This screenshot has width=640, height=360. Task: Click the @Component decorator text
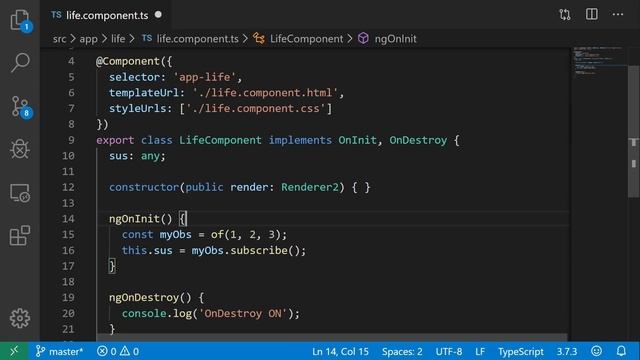128,61
